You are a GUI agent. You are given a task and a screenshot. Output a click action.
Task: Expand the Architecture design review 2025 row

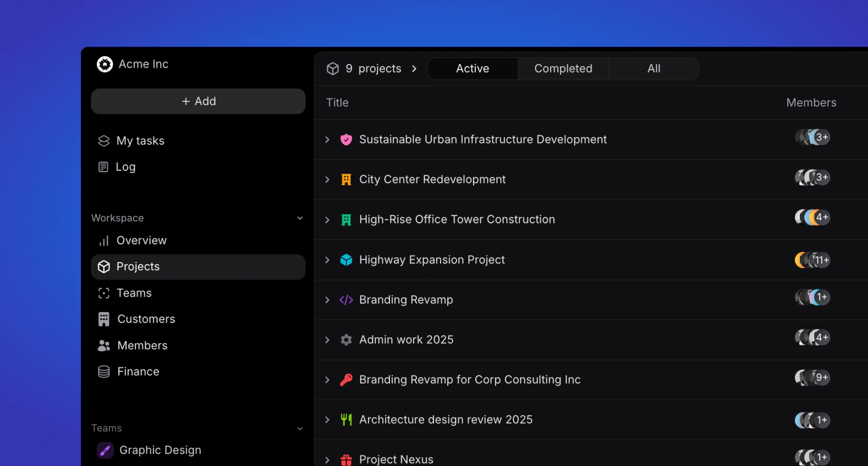(327, 420)
